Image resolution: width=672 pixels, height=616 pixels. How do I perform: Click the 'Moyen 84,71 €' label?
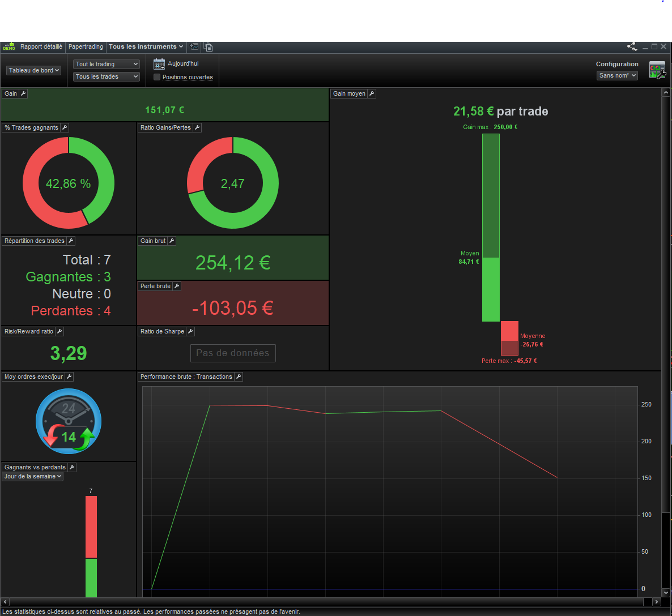(x=469, y=258)
